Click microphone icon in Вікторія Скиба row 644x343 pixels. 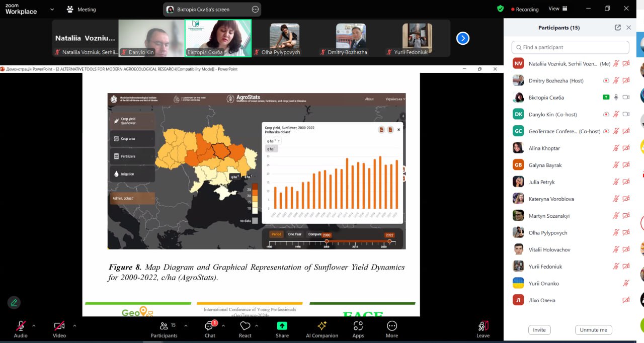tap(616, 98)
